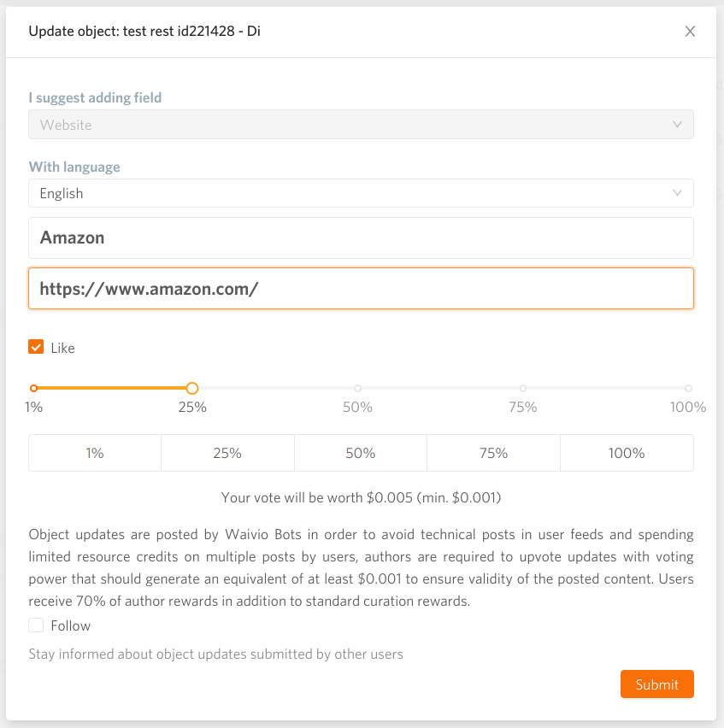Set the slider to the 100% mark
The height and width of the screenshot is (728, 724).
click(x=688, y=388)
